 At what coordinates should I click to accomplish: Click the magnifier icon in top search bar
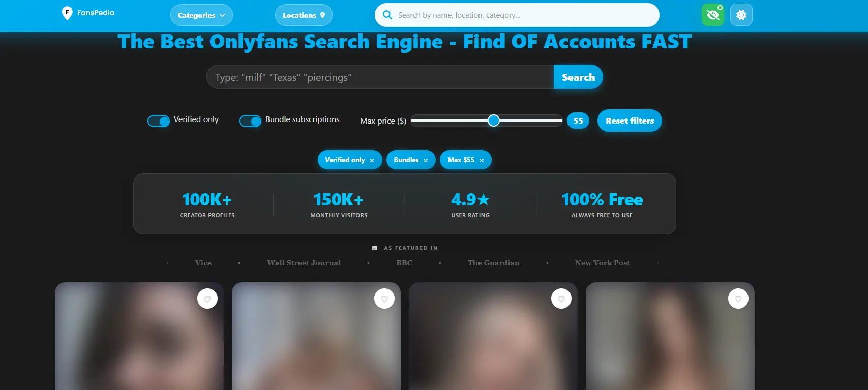click(387, 15)
